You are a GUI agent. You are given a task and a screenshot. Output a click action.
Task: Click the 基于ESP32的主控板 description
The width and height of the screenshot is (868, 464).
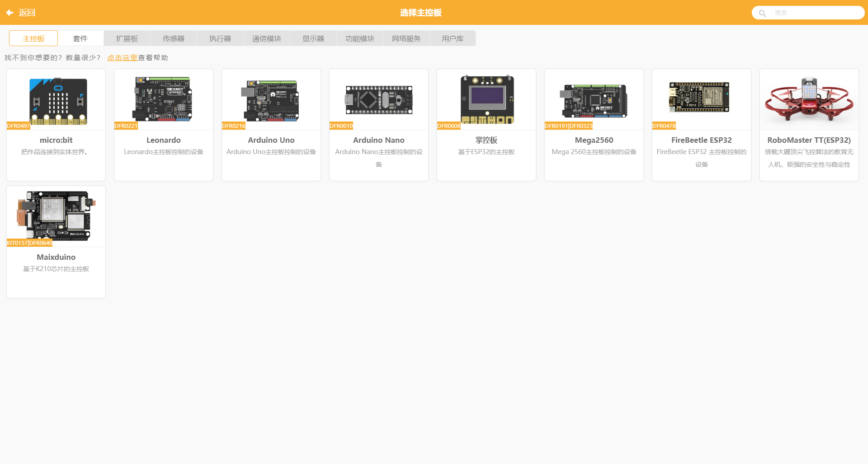tap(486, 152)
